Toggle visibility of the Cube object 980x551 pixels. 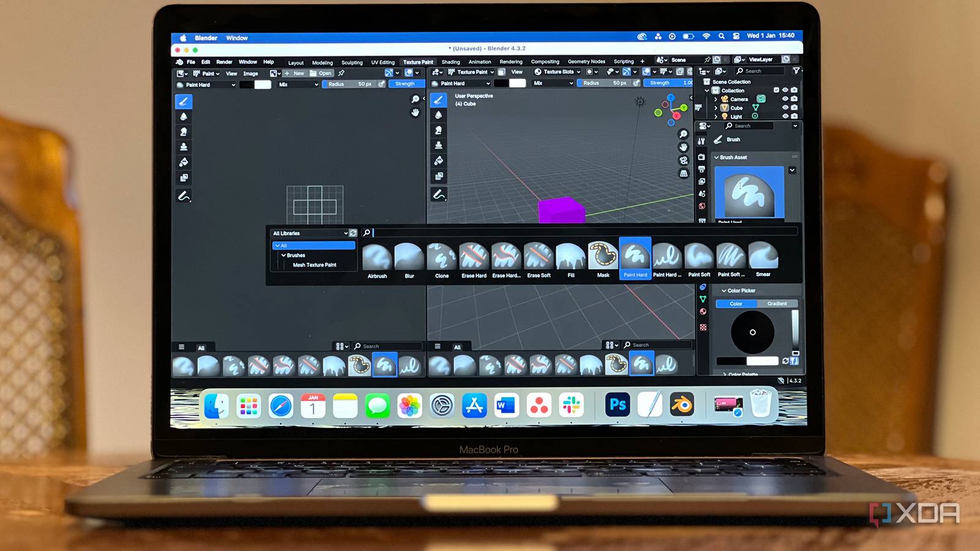click(x=785, y=107)
